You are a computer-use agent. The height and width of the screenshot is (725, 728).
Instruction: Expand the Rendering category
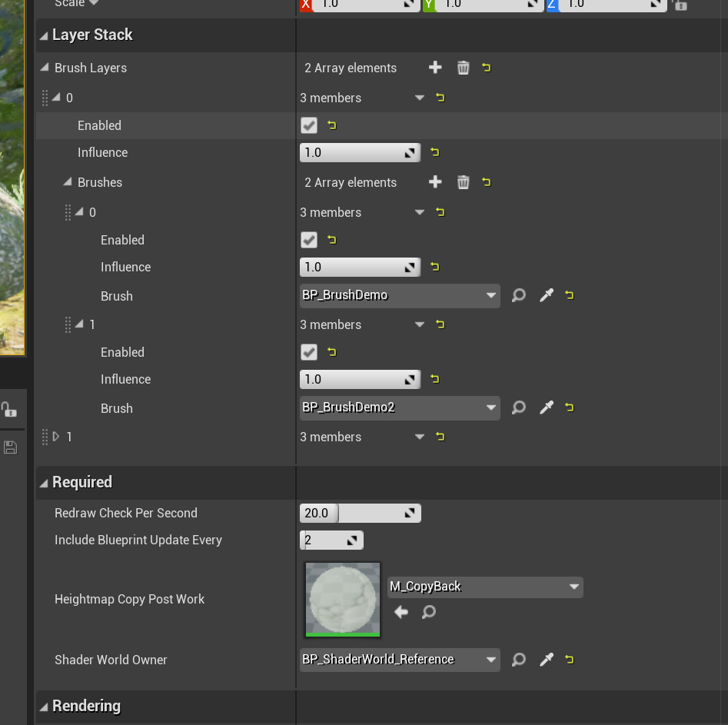[45, 707]
